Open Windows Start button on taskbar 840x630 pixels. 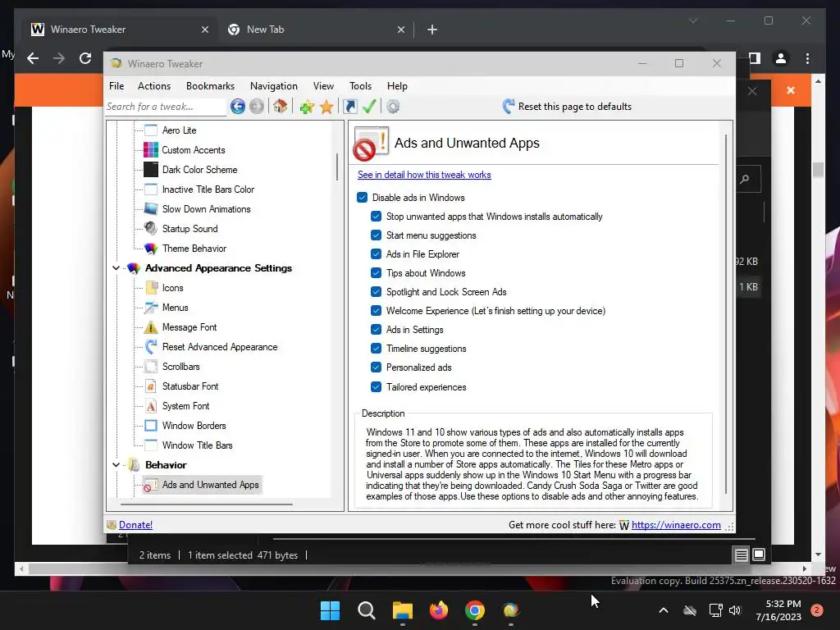coord(330,610)
